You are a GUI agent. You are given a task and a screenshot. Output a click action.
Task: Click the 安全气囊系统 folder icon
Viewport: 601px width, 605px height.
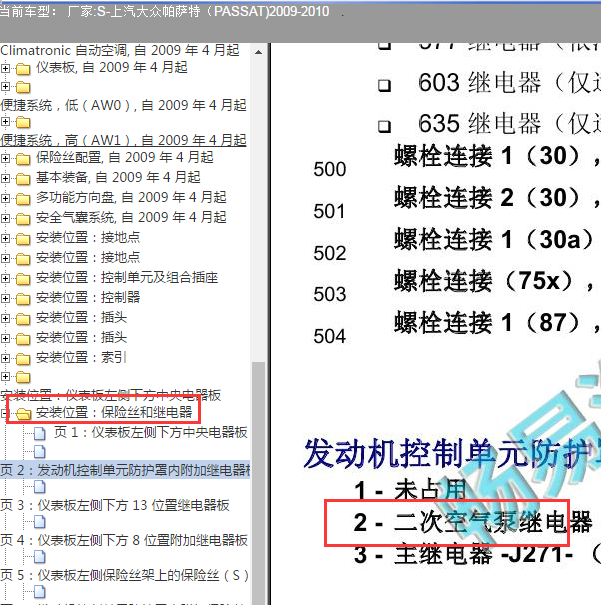[23, 219]
